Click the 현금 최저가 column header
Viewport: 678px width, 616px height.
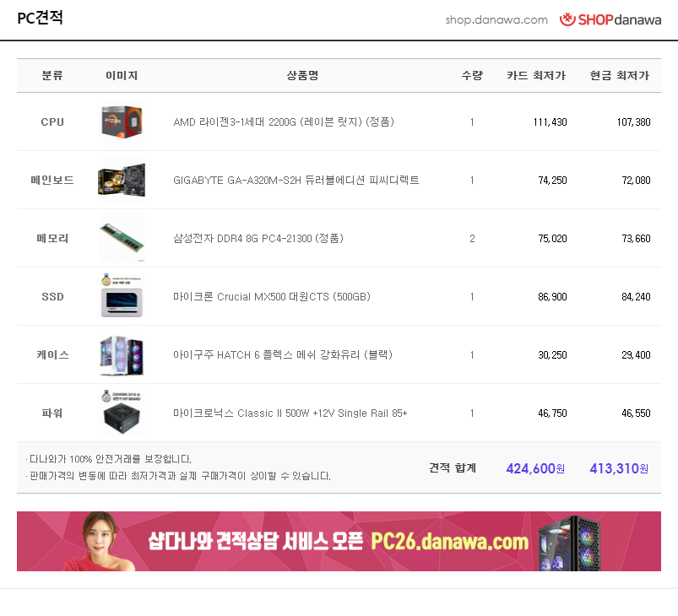(x=620, y=76)
